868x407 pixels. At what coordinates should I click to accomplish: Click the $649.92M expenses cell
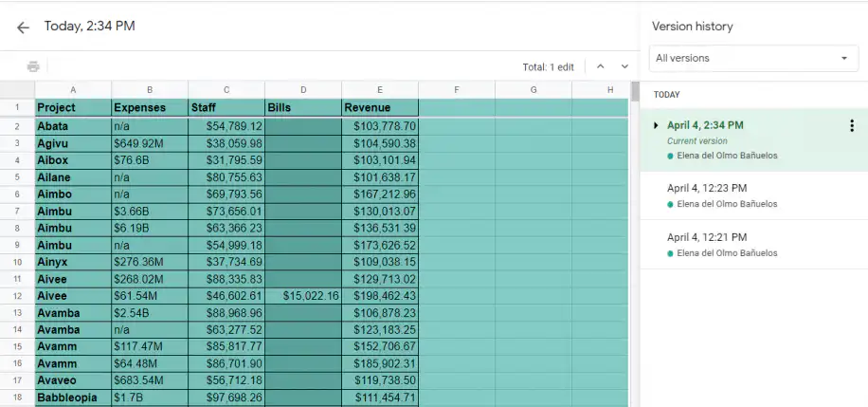pyautogui.click(x=150, y=143)
